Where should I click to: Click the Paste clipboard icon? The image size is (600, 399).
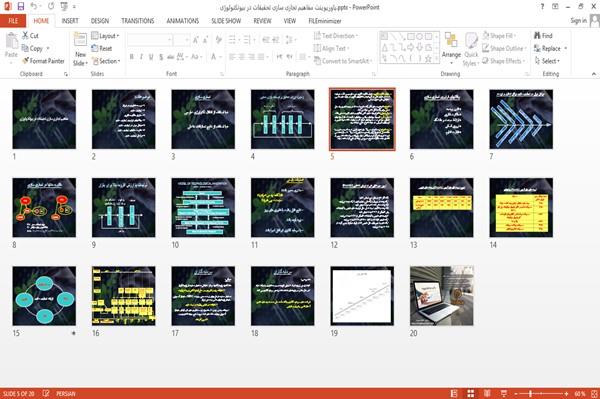(11, 41)
